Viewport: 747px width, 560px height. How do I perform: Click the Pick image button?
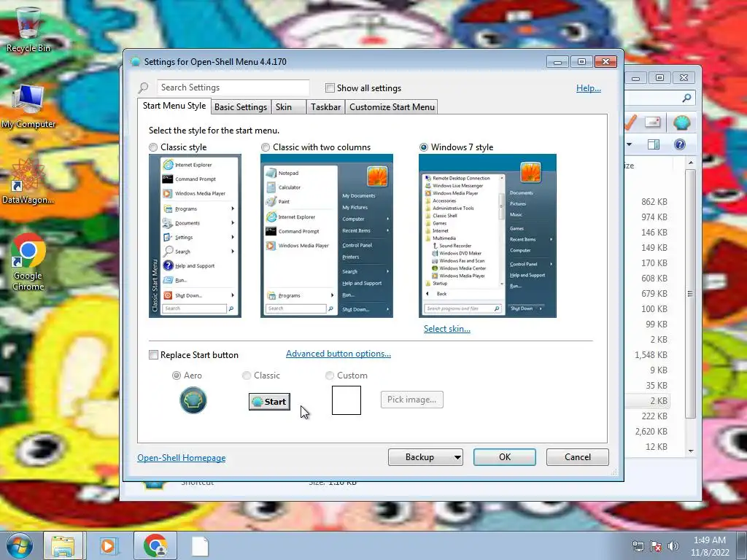point(411,400)
